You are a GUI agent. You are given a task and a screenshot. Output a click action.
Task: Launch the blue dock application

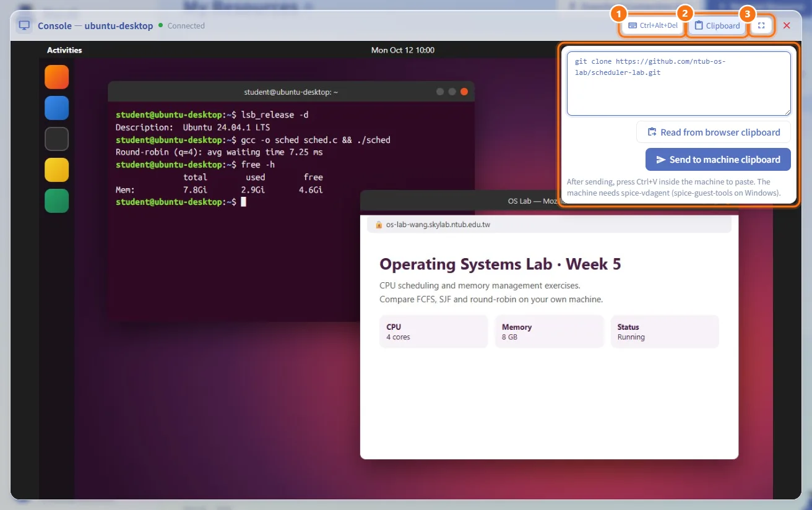(57, 108)
